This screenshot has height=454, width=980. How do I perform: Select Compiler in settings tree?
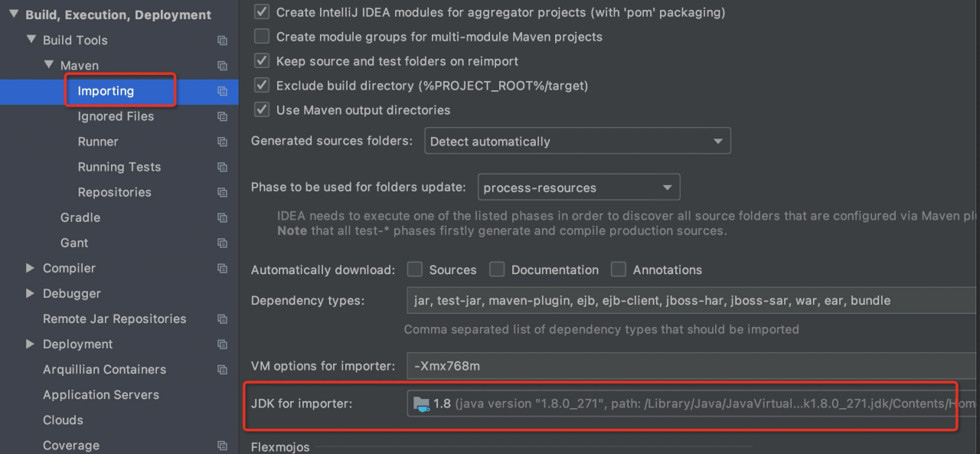pos(69,268)
